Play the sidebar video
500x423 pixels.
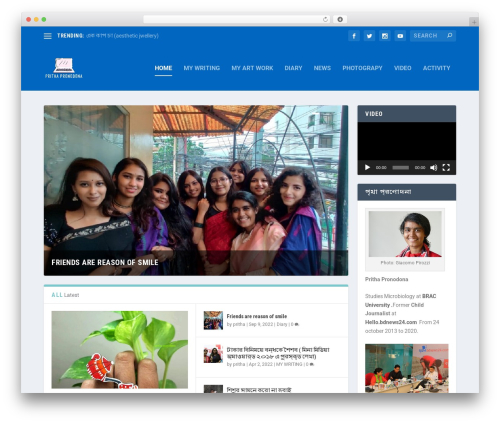[x=367, y=167]
